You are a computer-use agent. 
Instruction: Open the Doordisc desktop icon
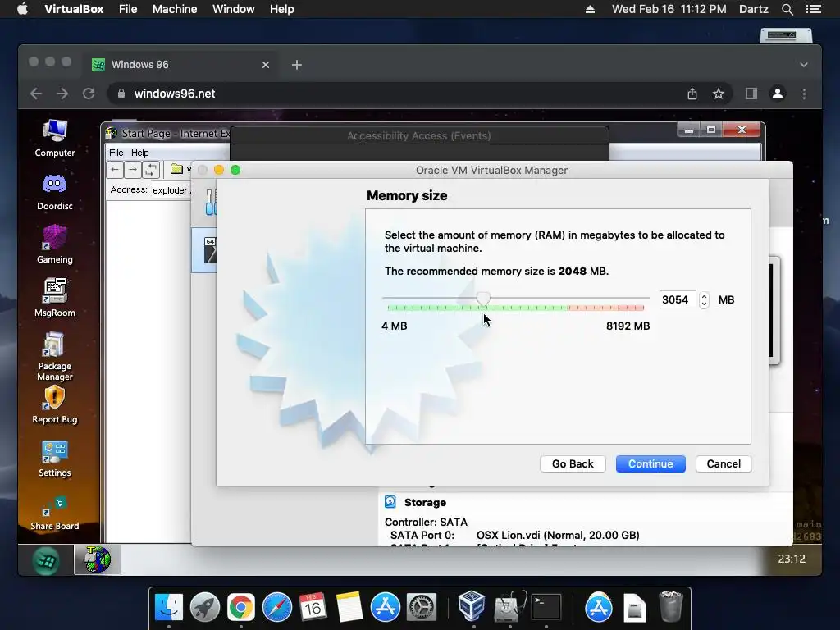(55, 192)
